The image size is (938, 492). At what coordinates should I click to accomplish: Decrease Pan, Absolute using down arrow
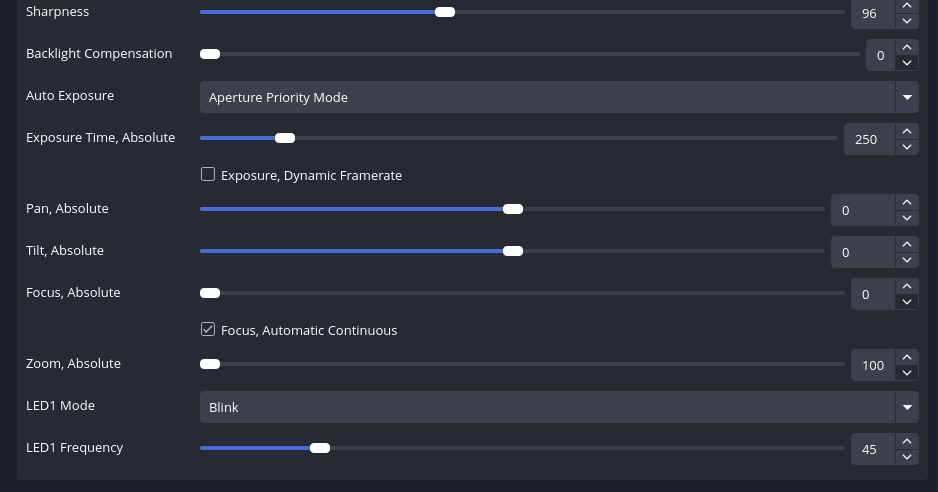tap(907, 217)
